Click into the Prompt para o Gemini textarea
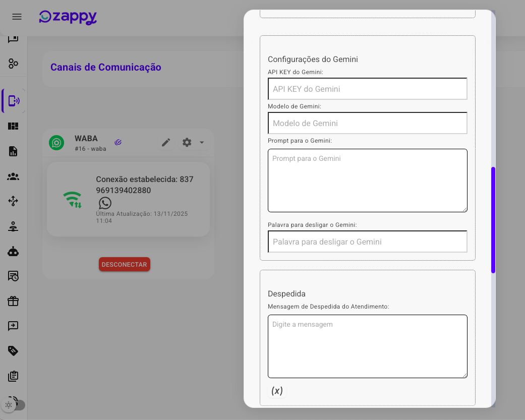 pos(367,181)
